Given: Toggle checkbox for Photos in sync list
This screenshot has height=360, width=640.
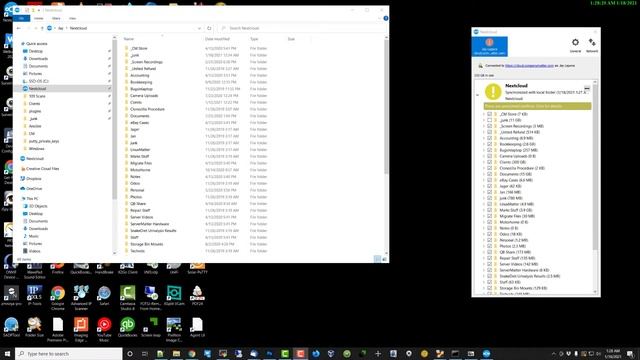Looking at the screenshot, I should click(x=489, y=246).
